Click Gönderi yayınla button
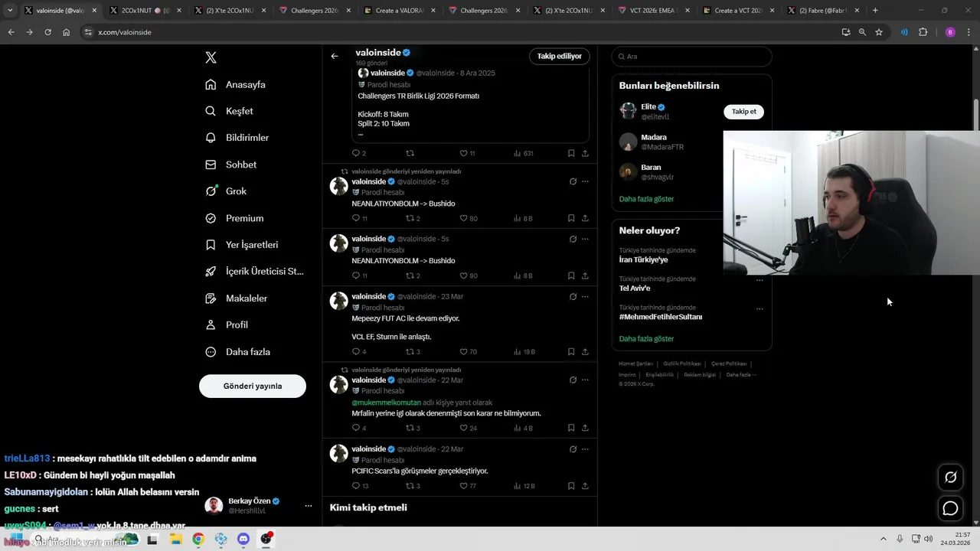 point(253,386)
